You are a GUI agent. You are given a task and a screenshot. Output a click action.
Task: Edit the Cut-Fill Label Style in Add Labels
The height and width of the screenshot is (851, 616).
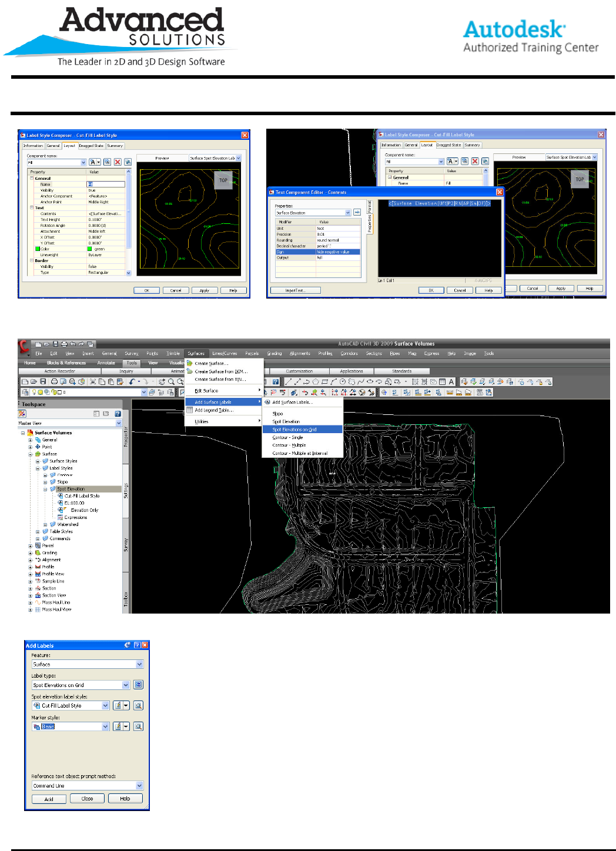[x=118, y=705]
